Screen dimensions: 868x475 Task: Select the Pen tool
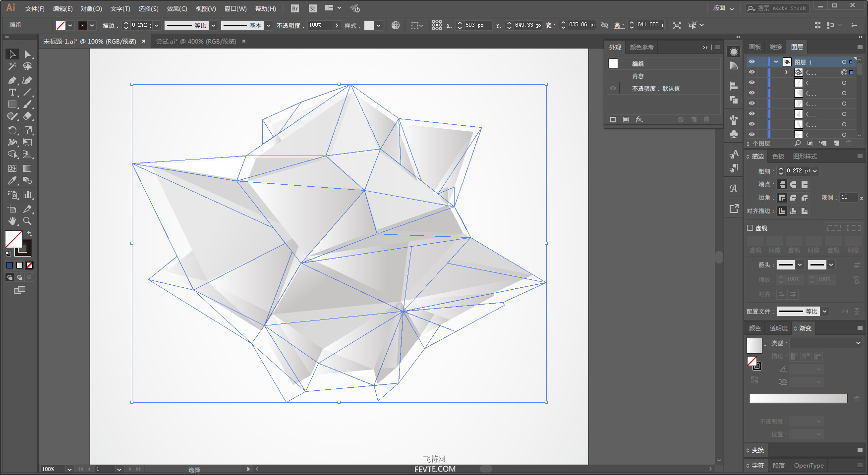click(x=12, y=80)
